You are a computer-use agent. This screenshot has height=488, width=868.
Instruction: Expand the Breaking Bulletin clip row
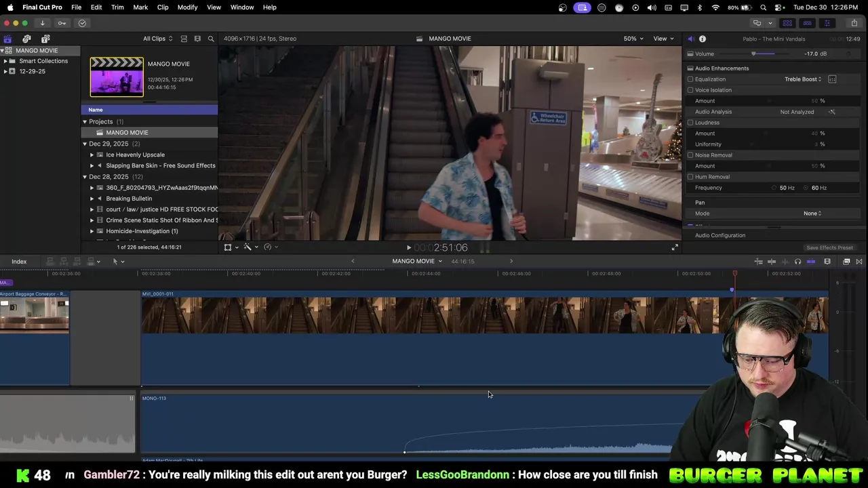point(92,199)
